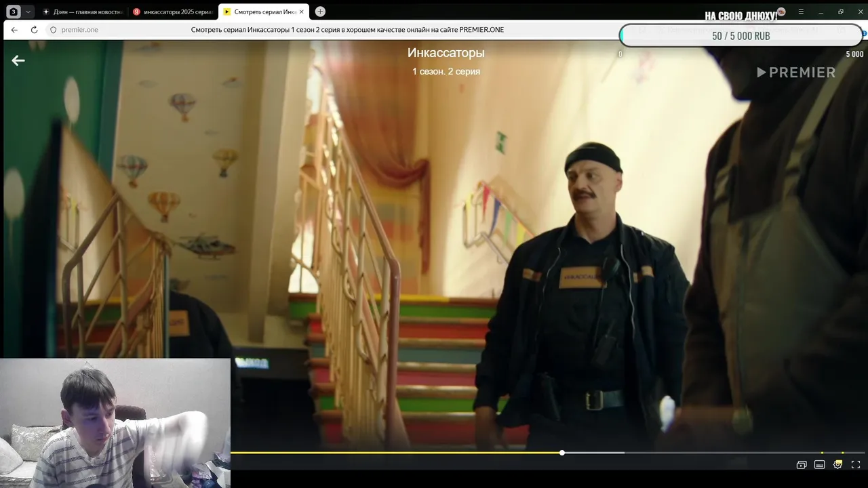Click the '50 / 5 000 RUB' donation bar

[741, 36]
